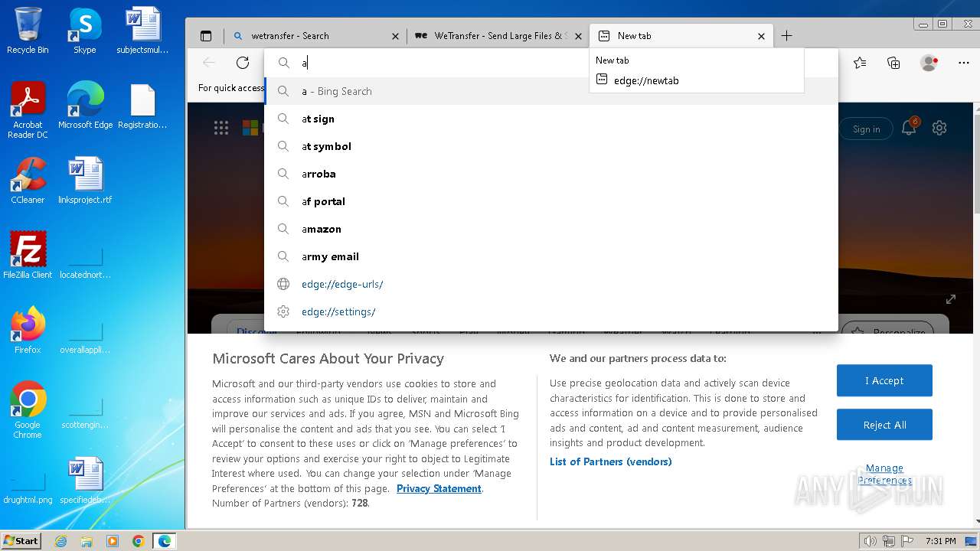Open the Skype desktop shortcut
Image resolution: width=980 pixels, height=551 pixels.
(x=84, y=31)
